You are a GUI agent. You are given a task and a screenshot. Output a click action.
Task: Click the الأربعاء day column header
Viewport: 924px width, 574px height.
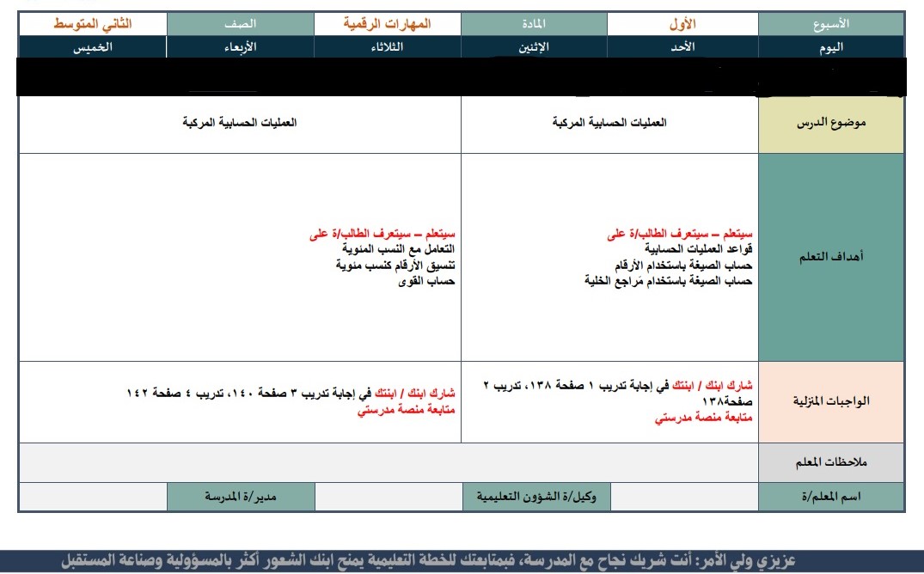pyautogui.click(x=240, y=47)
